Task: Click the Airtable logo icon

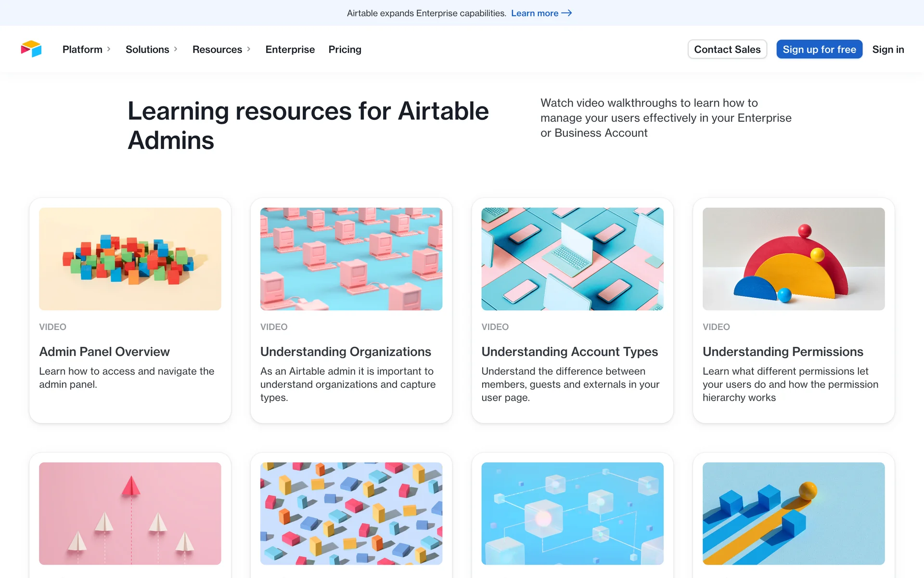Action: click(x=31, y=49)
